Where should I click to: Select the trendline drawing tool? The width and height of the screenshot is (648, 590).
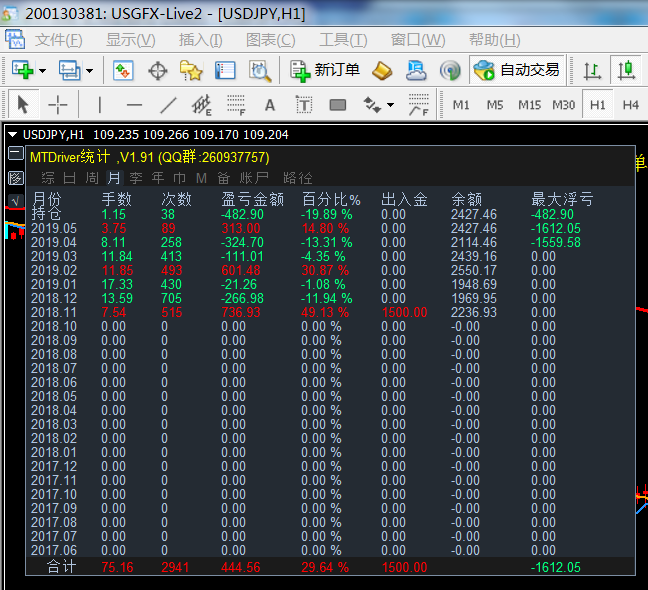click(x=168, y=105)
